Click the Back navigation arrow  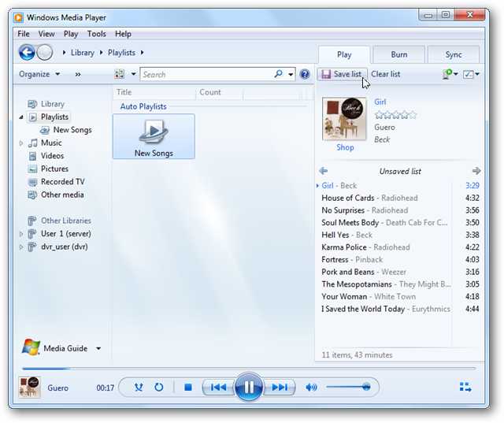pos(27,52)
